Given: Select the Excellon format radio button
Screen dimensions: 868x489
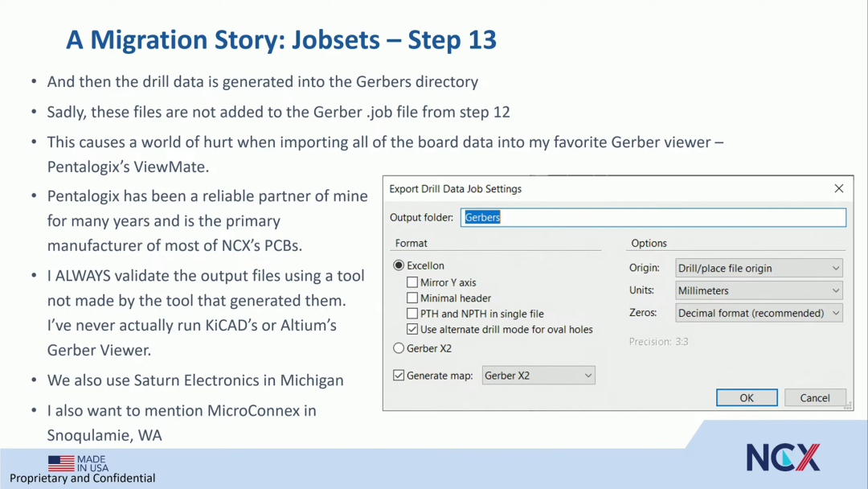Looking at the screenshot, I should click(x=399, y=265).
